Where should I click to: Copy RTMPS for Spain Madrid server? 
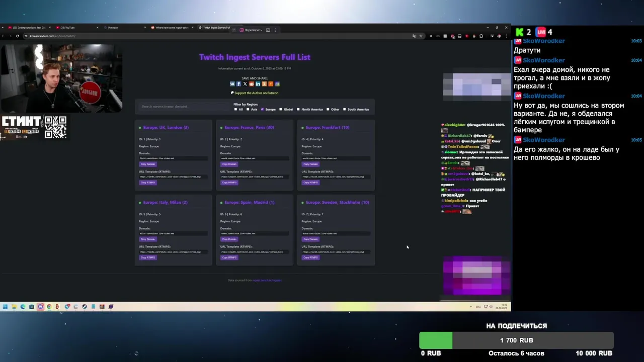(x=229, y=257)
